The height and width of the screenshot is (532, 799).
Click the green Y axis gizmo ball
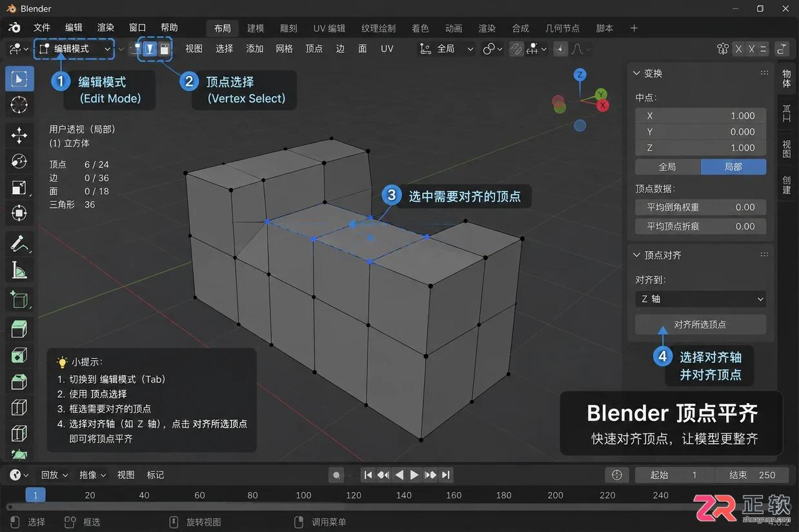601,95
